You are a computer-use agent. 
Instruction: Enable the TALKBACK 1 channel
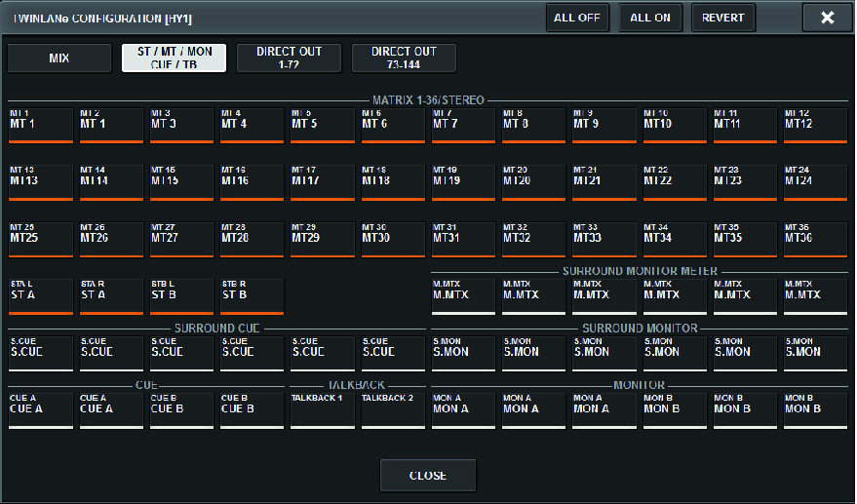pos(323,408)
